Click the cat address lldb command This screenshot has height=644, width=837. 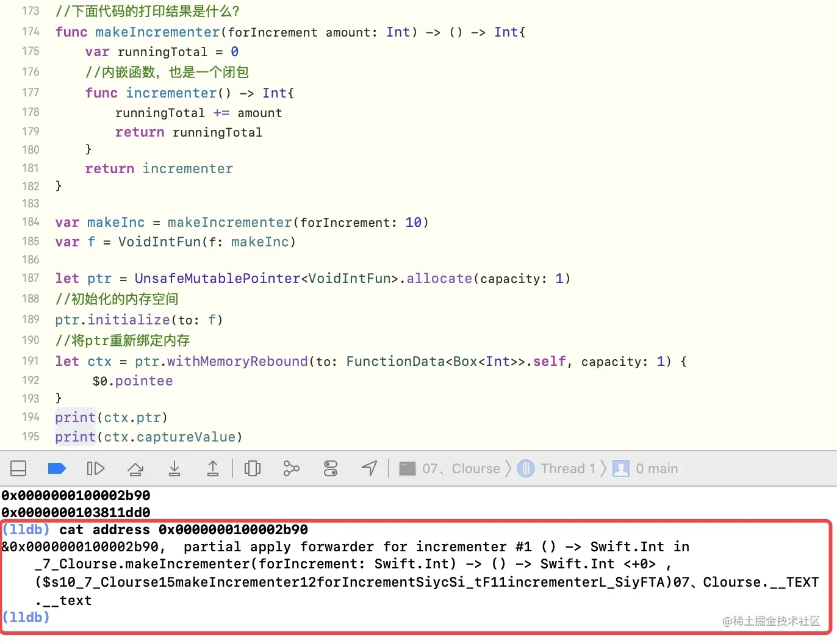coord(184,529)
